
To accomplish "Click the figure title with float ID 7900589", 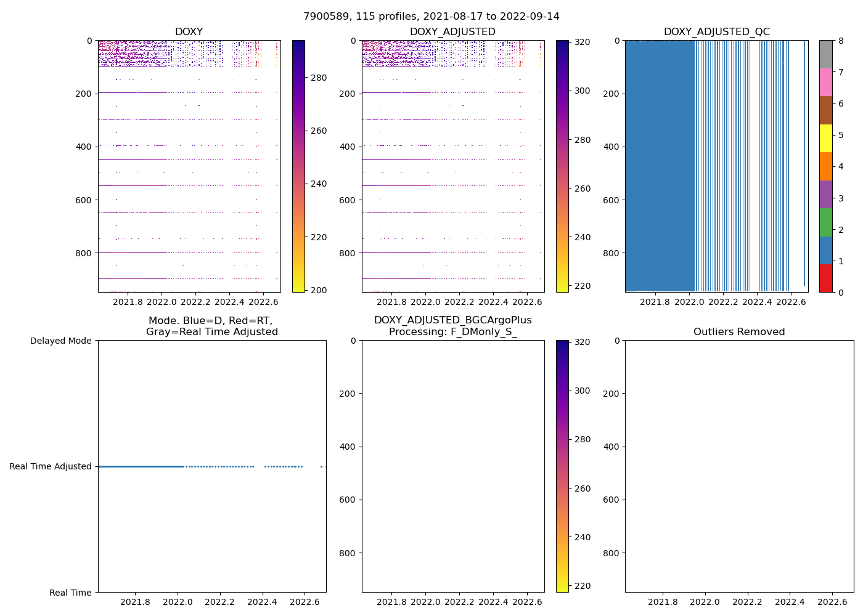I will (x=431, y=17).
